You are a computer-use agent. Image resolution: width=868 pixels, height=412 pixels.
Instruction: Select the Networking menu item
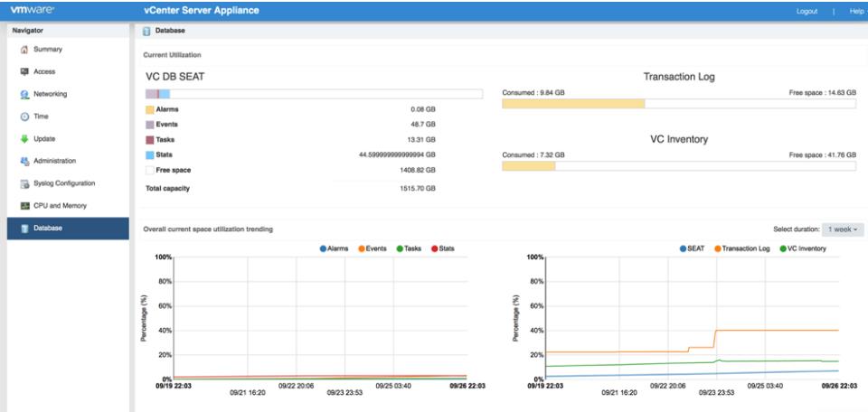point(50,94)
